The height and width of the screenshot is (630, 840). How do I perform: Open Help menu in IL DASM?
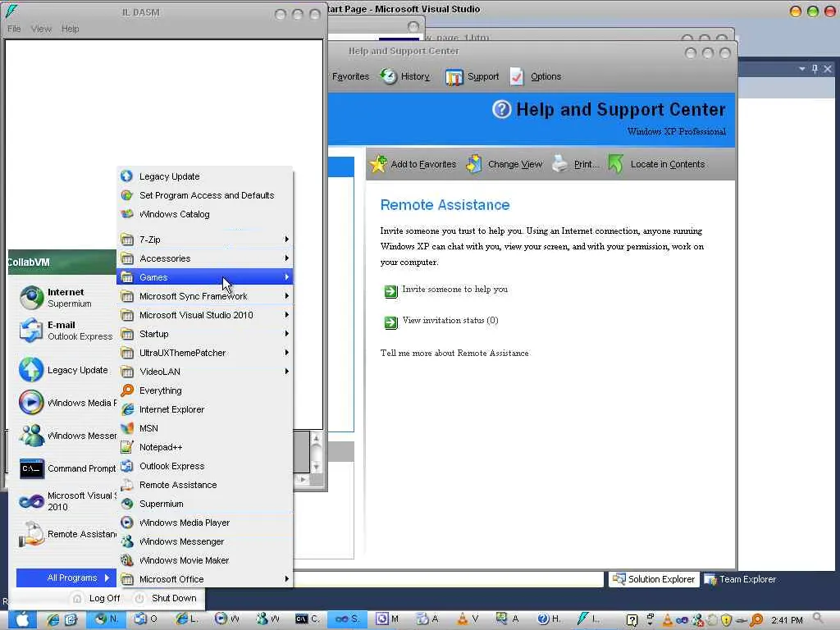point(71,29)
